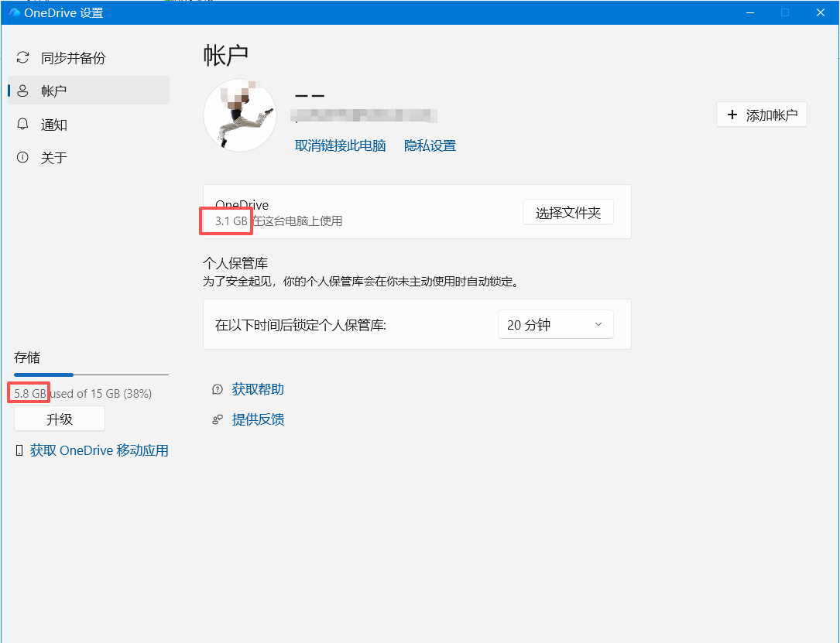The height and width of the screenshot is (643, 840).
Task: Click the sync arrows icon in sidebar
Action: [22, 57]
